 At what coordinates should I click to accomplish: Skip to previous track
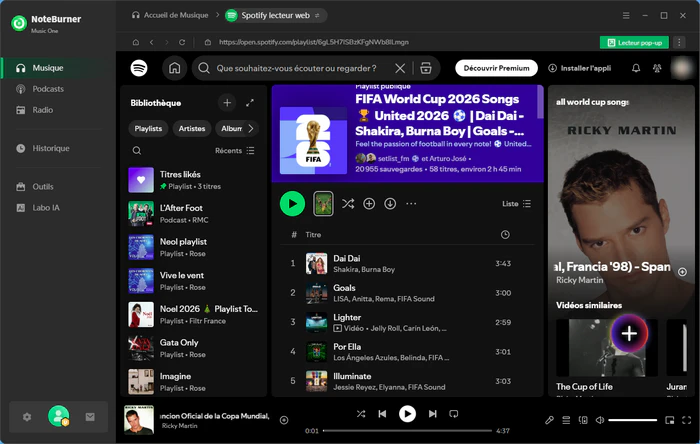[x=382, y=414]
